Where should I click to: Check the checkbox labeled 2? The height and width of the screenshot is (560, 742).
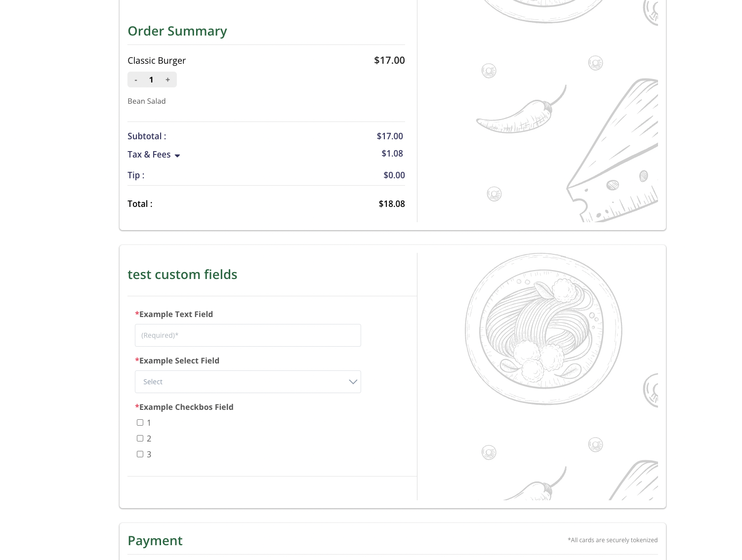point(140,439)
